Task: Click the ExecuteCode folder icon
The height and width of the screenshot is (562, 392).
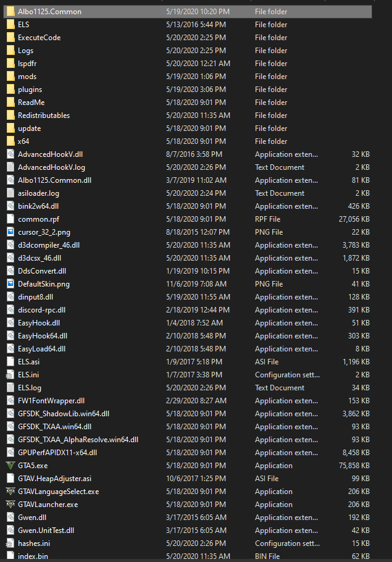Action: click(10, 38)
